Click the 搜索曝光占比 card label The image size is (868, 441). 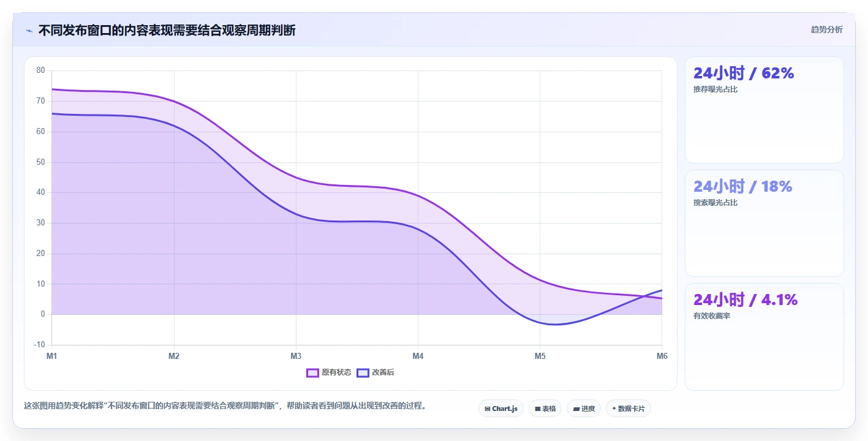point(715,203)
